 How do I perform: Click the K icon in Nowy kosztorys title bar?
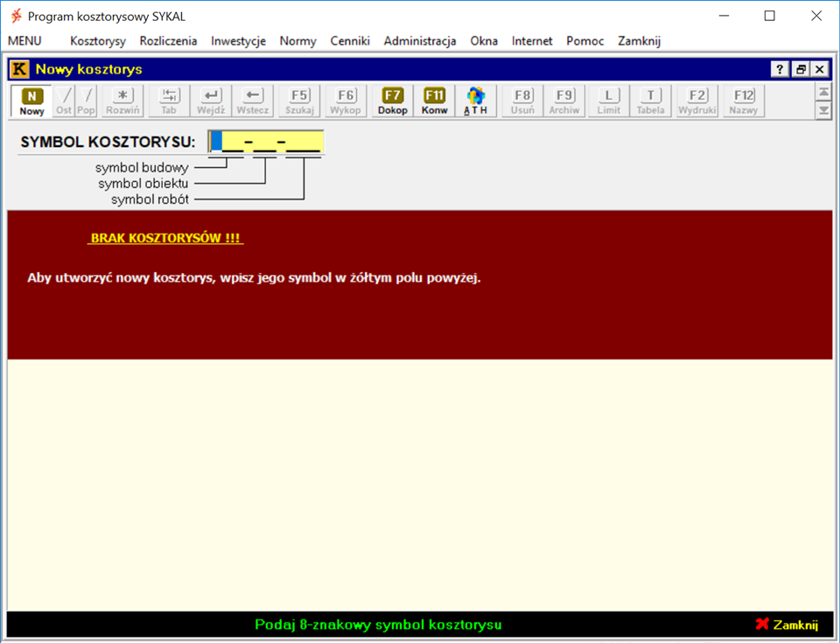pyautogui.click(x=20, y=69)
